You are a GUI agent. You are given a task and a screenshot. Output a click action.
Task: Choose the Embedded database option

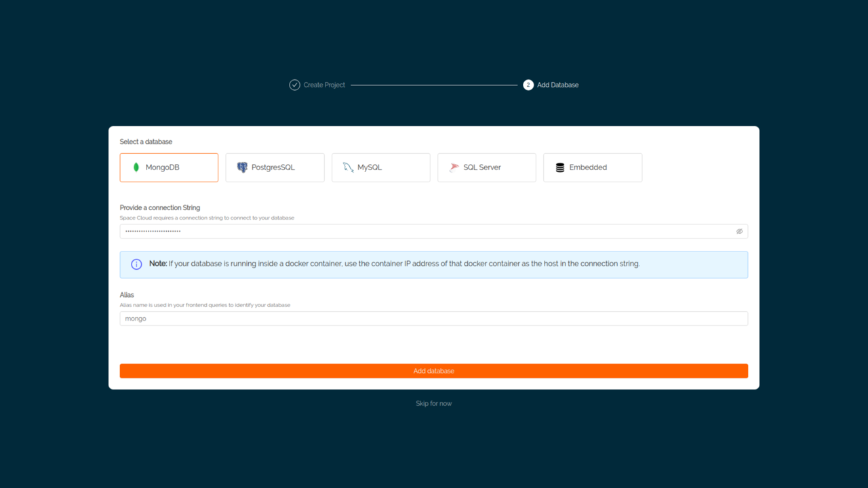click(593, 167)
